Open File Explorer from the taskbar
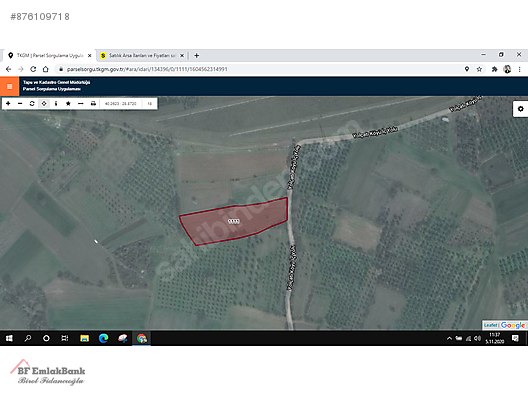The height and width of the screenshot is (396, 528). click(x=84, y=338)
